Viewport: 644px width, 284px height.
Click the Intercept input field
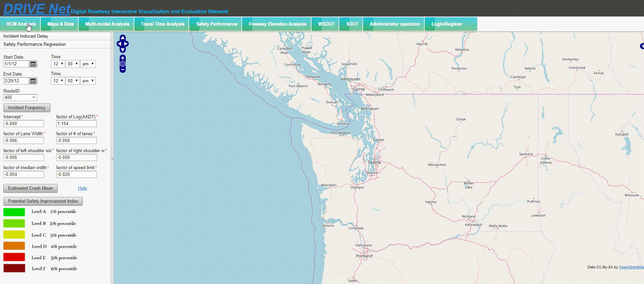tap(24, 124)
